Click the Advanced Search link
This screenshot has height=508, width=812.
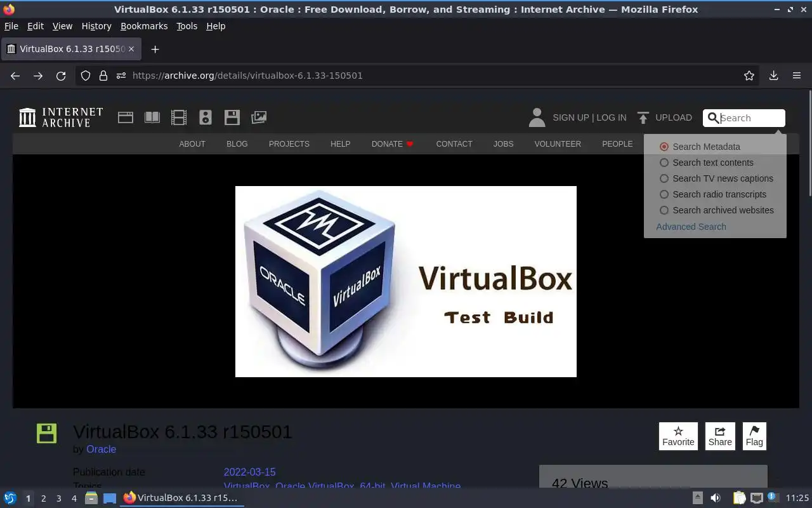pyautogui.click(x=691, y=227)
